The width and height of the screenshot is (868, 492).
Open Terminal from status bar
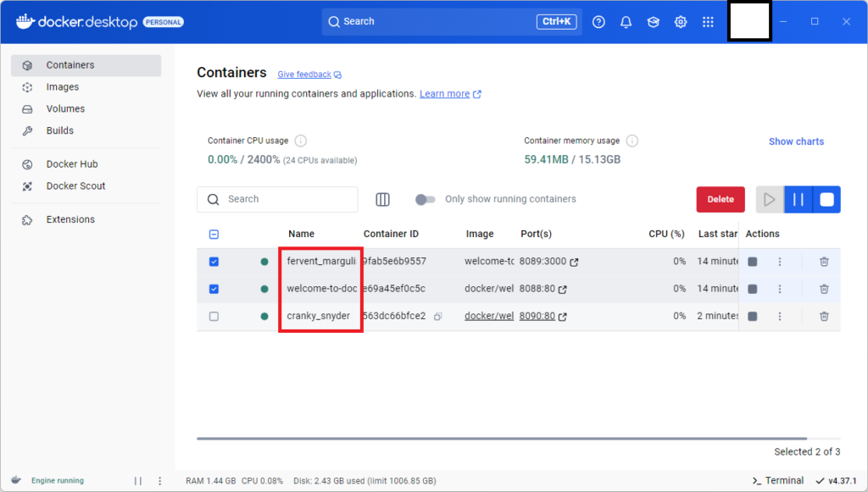(778, 480)
